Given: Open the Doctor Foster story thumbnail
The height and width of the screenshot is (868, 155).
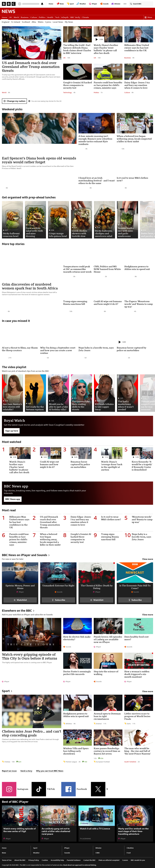Looking at the screenshot, I should 77,661.
